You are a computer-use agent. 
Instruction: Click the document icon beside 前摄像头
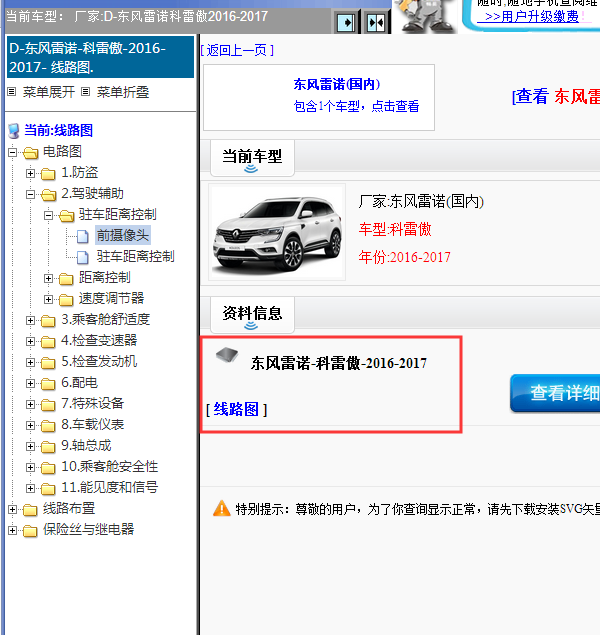(x=83, y=236)
